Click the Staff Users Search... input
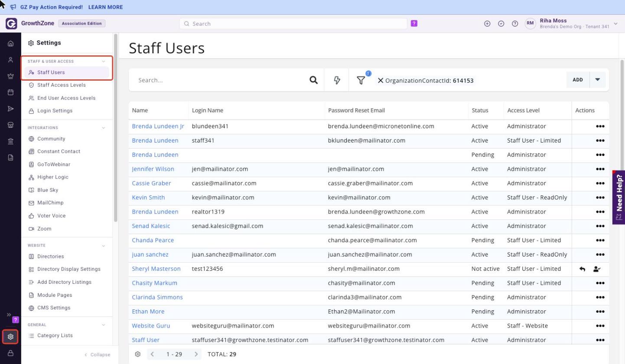625x364 pixels. [219, 80]
